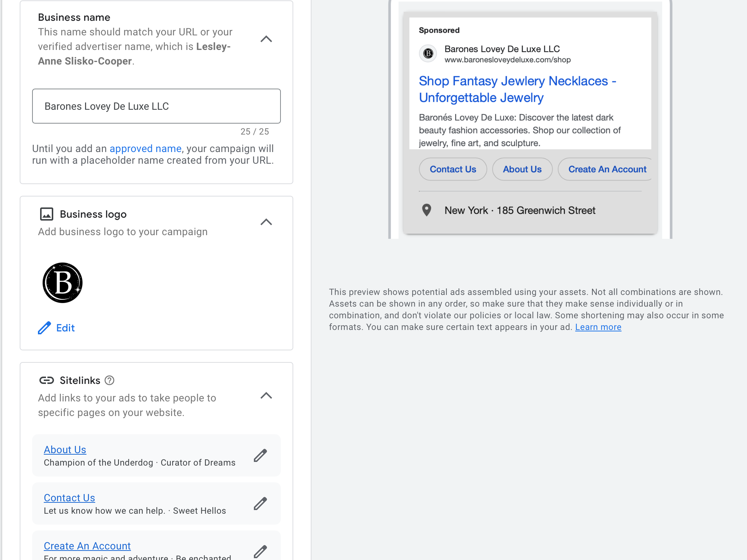
Task: Click the large circular B logo thumbnail
Action: [63, 283]
